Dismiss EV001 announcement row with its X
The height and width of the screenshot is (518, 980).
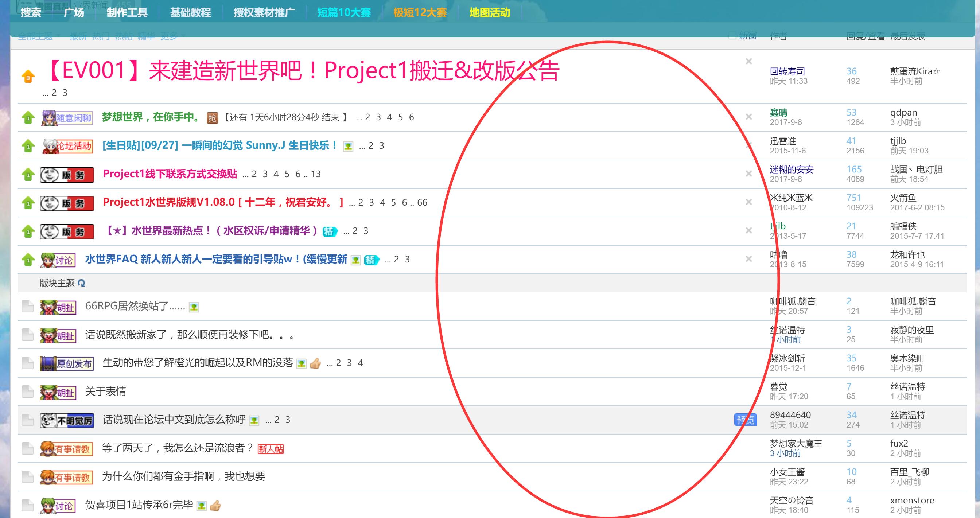(749, 61)
